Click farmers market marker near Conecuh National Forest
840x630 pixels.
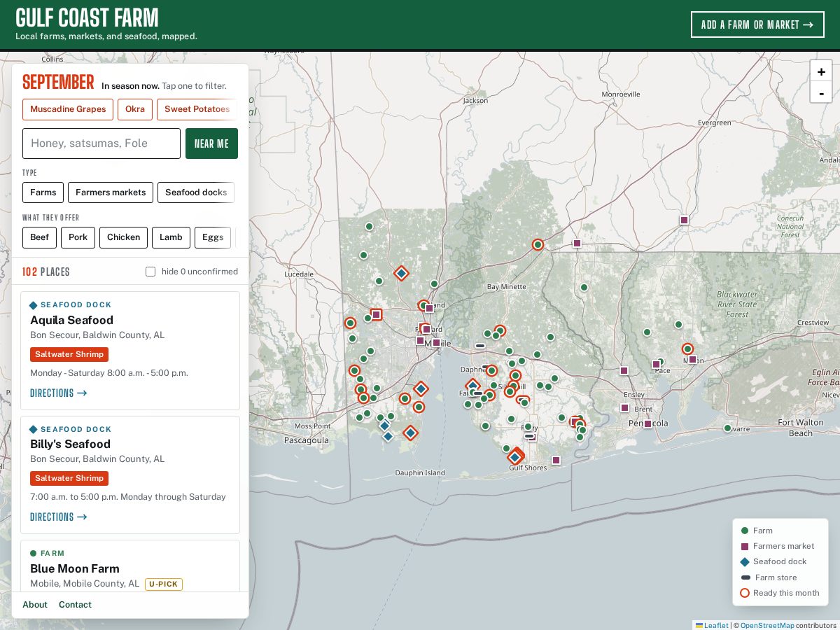[x=684, y=220]
